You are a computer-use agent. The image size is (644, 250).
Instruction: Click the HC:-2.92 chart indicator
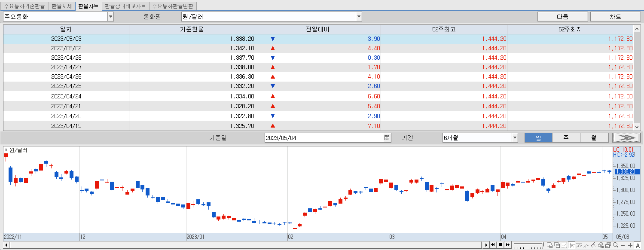click(623, 155)
